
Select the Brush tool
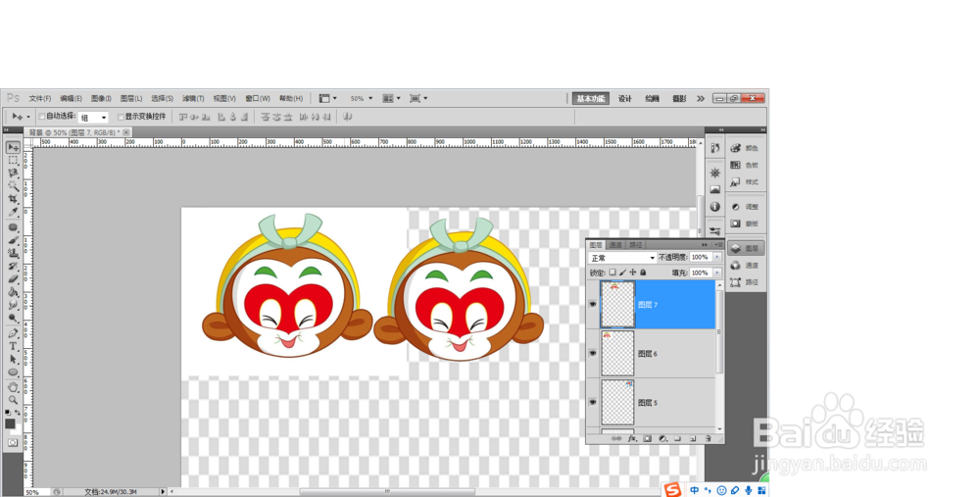click(x=13, y=241)
